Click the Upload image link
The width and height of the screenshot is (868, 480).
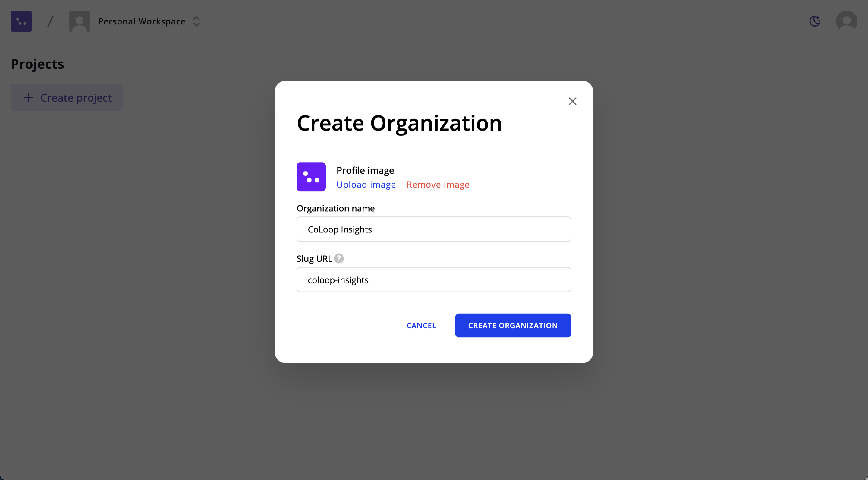pos(366,185)
